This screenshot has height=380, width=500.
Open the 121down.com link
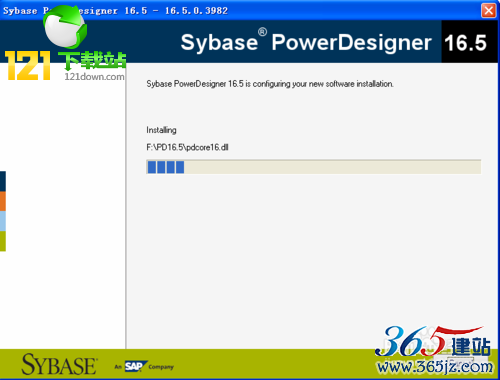[94, 77]
